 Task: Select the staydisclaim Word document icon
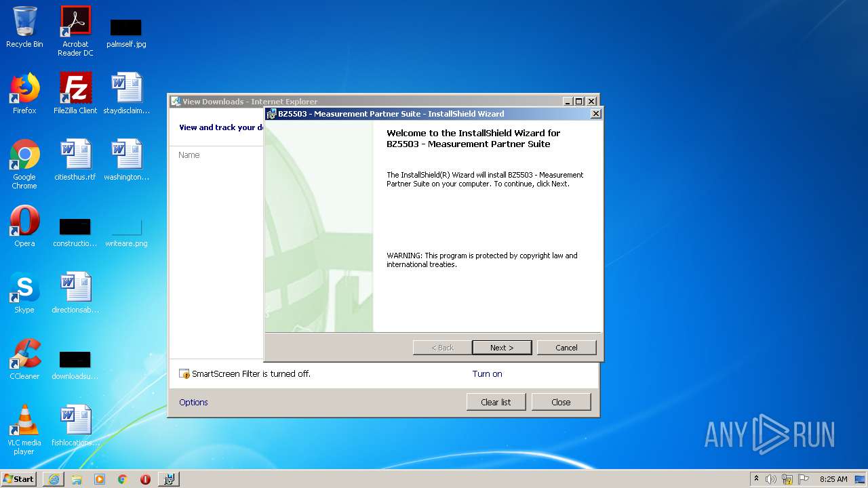coord(126,94)
